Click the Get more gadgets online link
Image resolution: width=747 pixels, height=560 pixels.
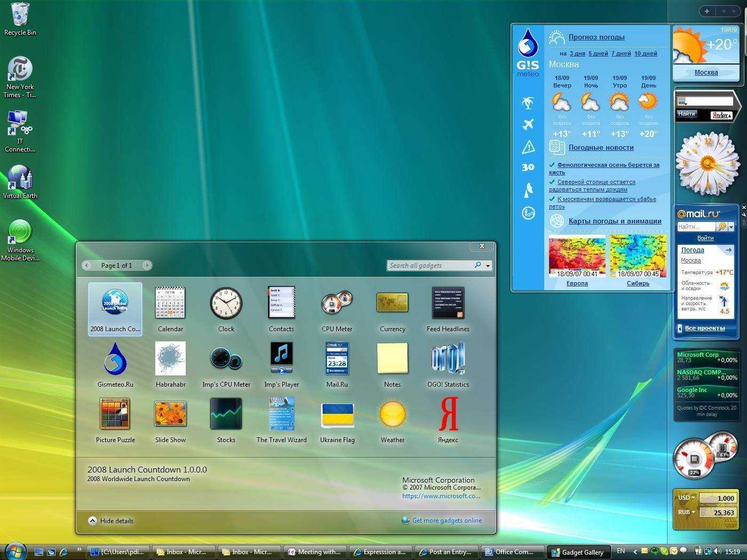447,521
